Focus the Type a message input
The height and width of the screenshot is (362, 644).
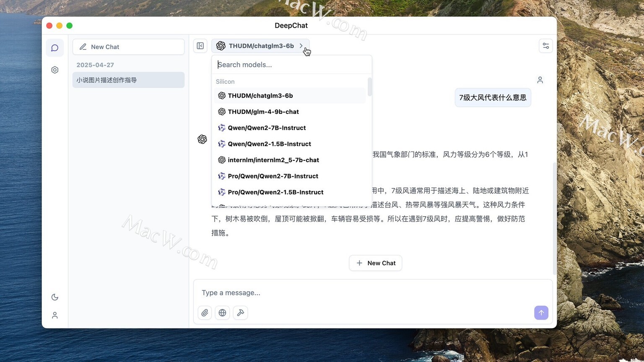373,292
